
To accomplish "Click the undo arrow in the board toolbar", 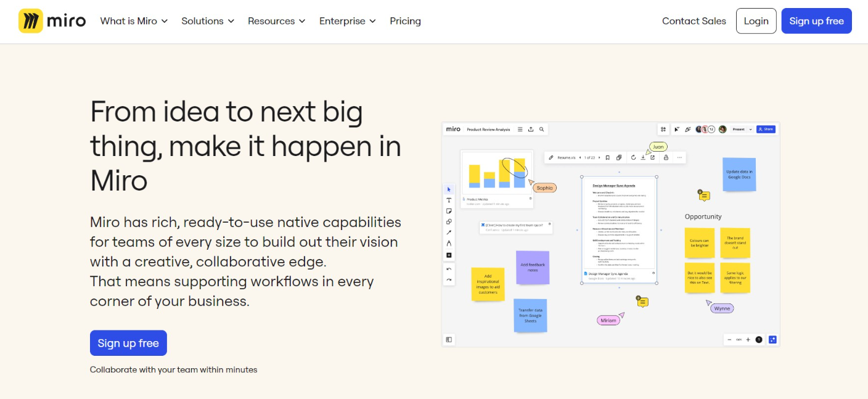I will (x=449, y=269).
